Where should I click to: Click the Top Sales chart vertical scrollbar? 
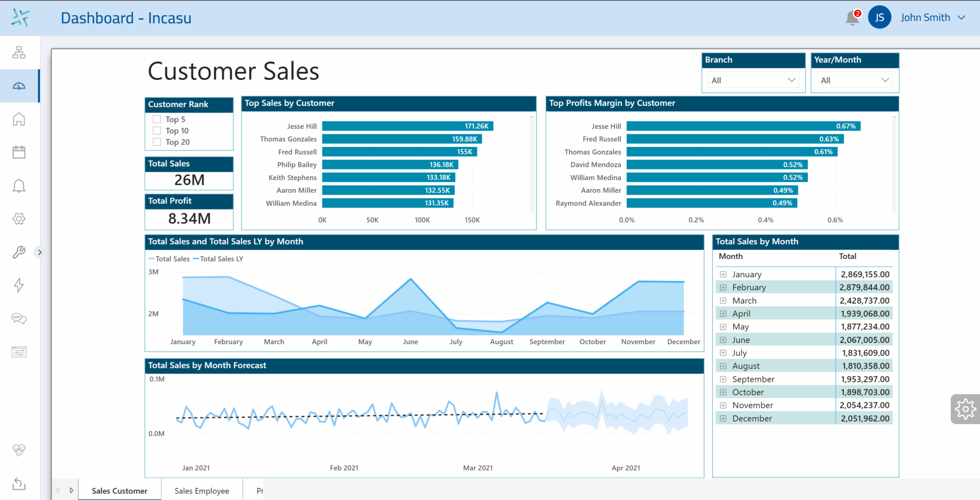(x=532, y=165)
